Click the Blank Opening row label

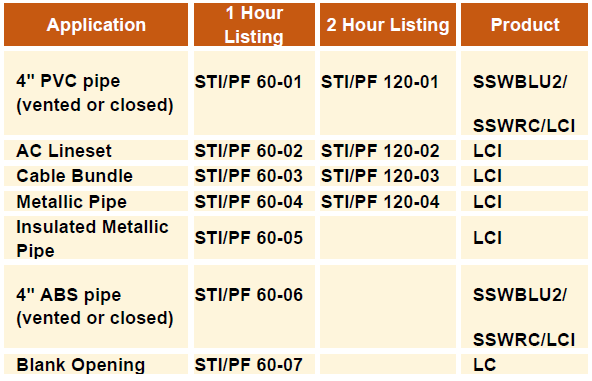[x=81, y=365]
